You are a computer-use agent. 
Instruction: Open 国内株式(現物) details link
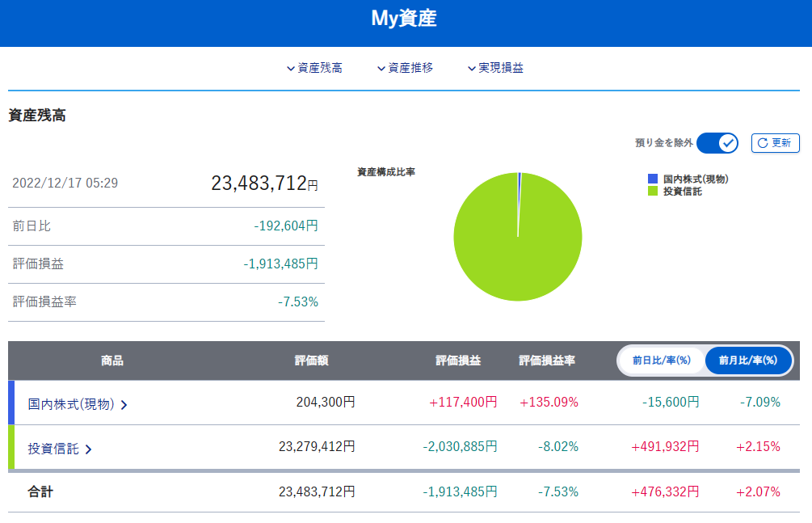click(78, 404)
